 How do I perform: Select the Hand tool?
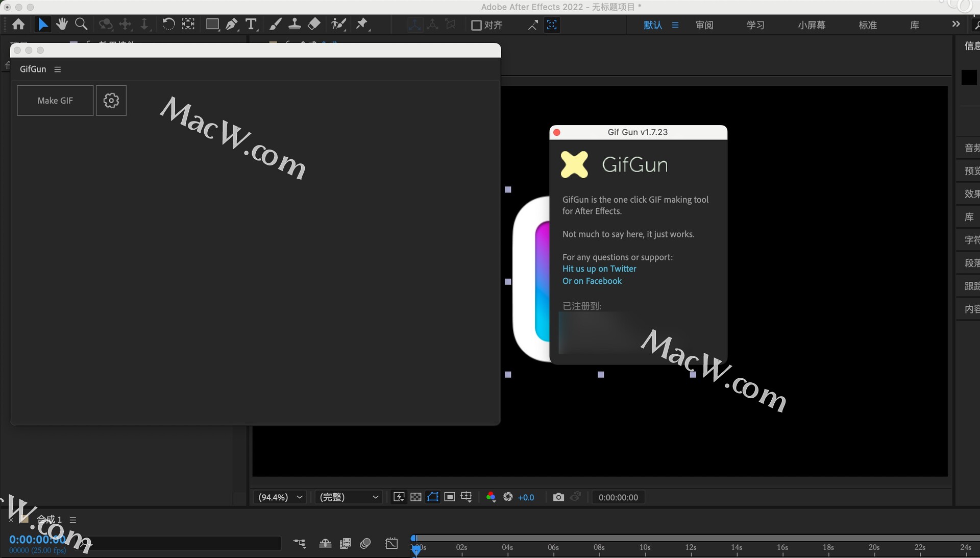[62, 24]
